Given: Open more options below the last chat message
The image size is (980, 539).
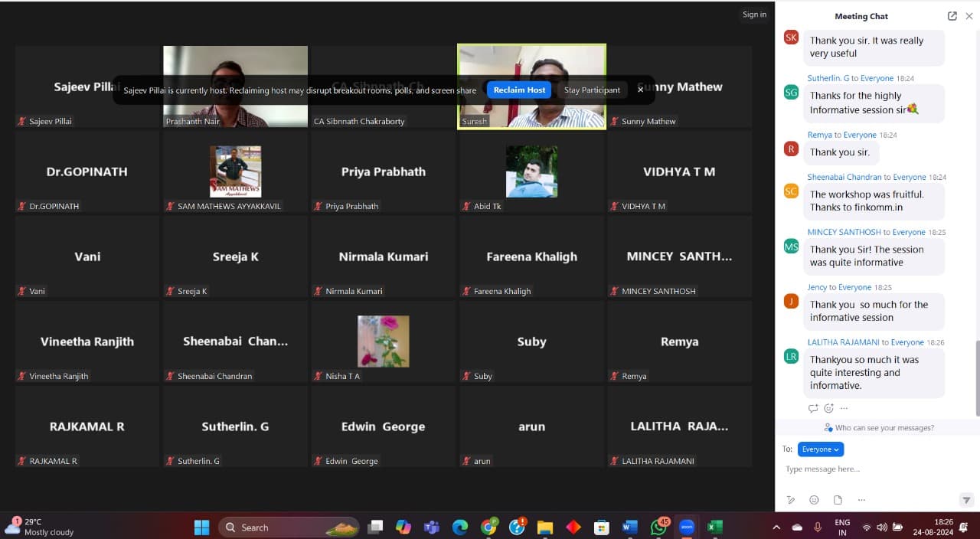Looking at the screenshot, I should click(844, 408).
